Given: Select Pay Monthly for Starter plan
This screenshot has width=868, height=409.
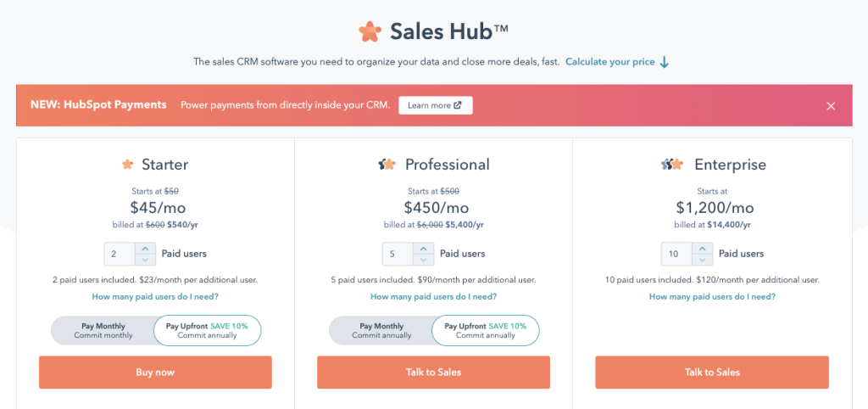Looking at the screenshot, I should [103, 331].
